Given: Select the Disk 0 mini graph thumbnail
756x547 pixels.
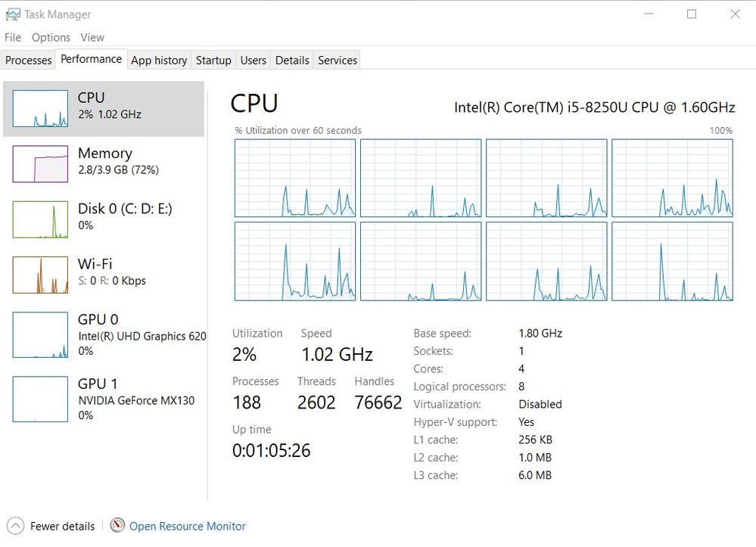Looking at the screenshot, I should pos(40,219).
